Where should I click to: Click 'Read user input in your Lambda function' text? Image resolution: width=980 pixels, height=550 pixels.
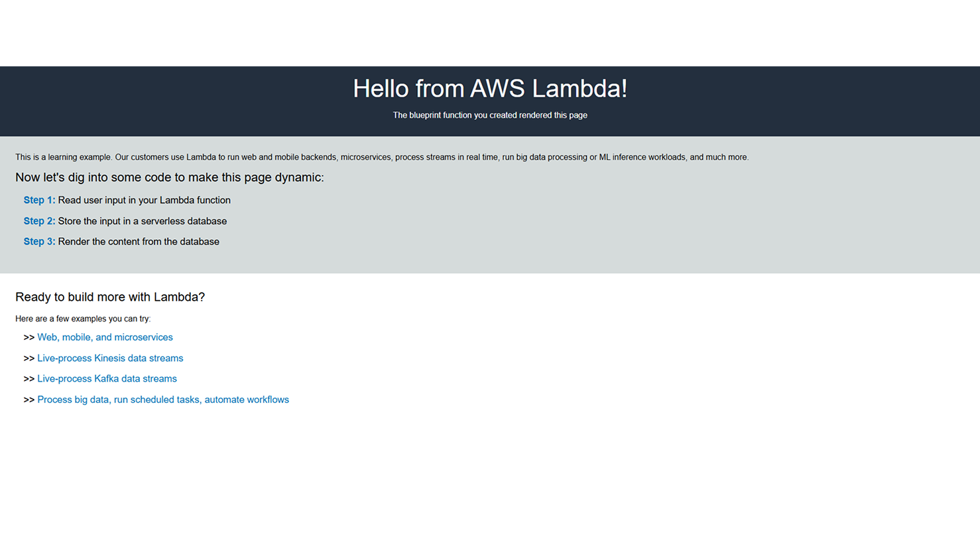coord(145,200)
